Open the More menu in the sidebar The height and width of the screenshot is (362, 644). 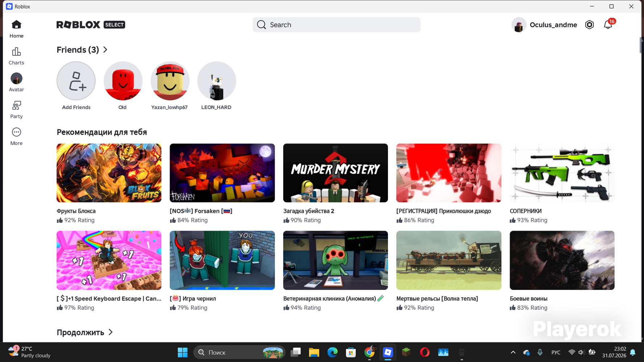(16, 136)
